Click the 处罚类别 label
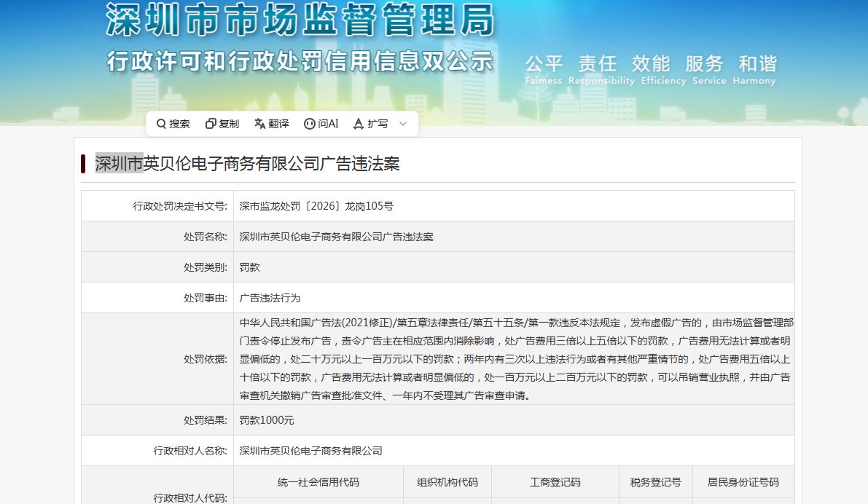The width and height of the screenshot is (868, 504). [x=206, y=267]
